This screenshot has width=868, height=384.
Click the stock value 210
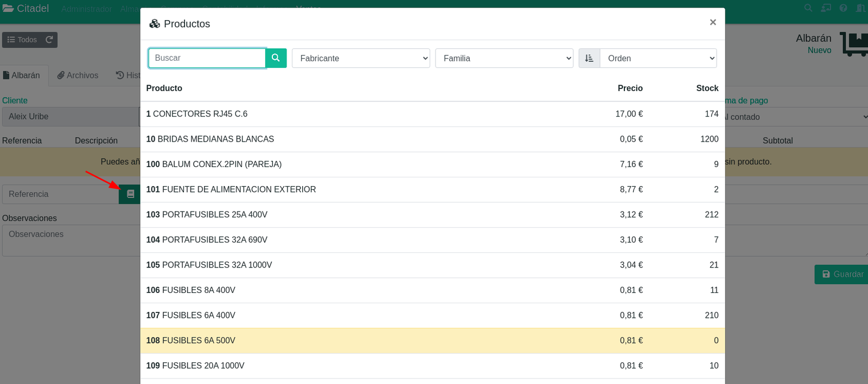coord(711,316)
